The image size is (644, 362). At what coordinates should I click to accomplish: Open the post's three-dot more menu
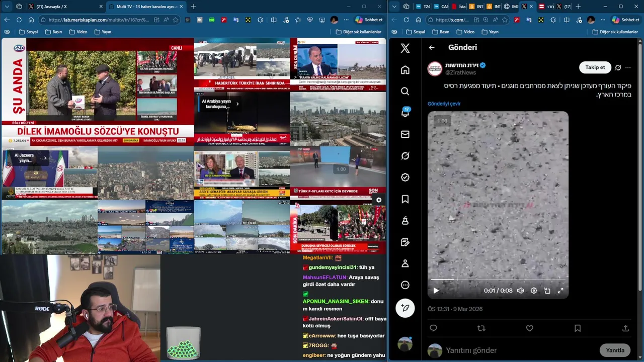click(628, 67)
